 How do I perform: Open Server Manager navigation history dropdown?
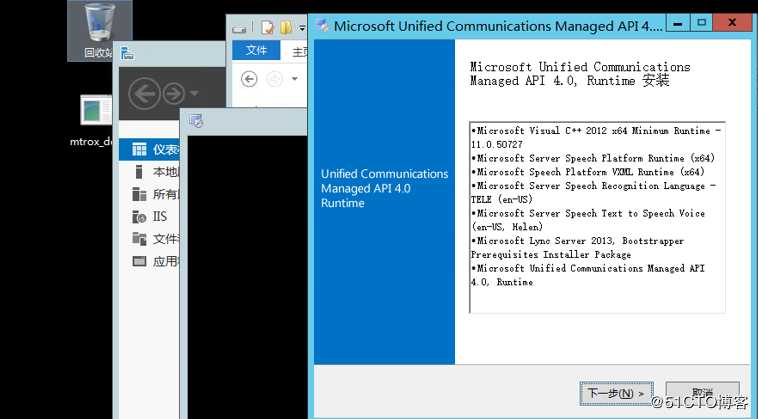[x=194, y=93]
